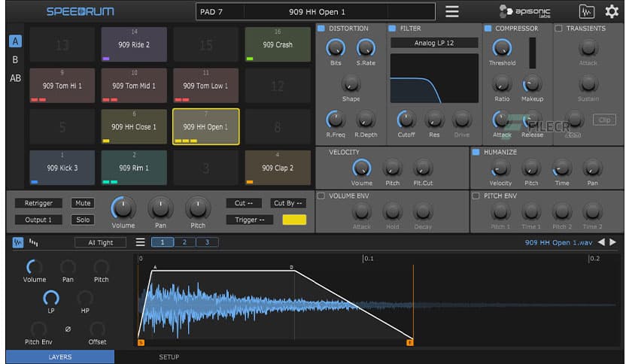
Task: Click the distortion Bits knob
Action: 336,48
